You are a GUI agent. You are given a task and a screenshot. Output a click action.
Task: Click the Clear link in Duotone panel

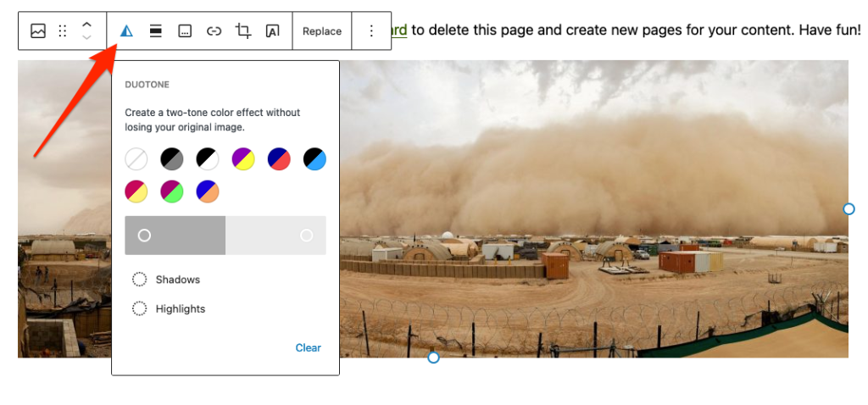(308, 347)
